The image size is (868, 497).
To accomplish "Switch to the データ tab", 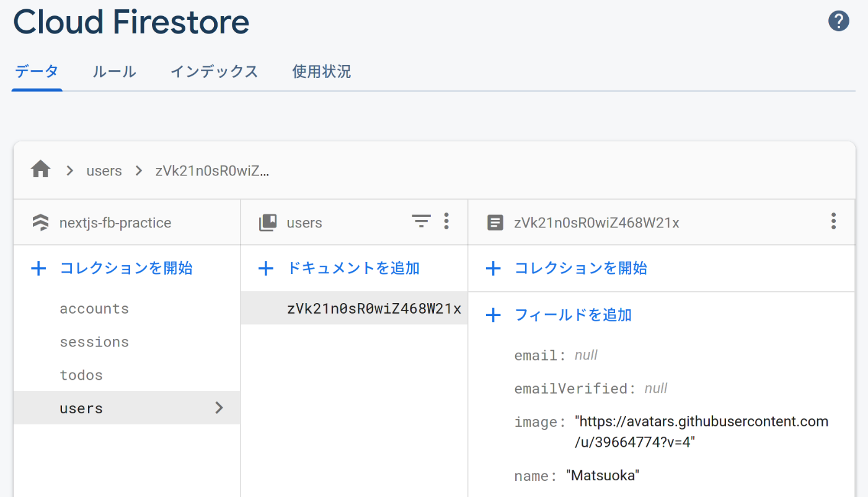I will (37, 71).
